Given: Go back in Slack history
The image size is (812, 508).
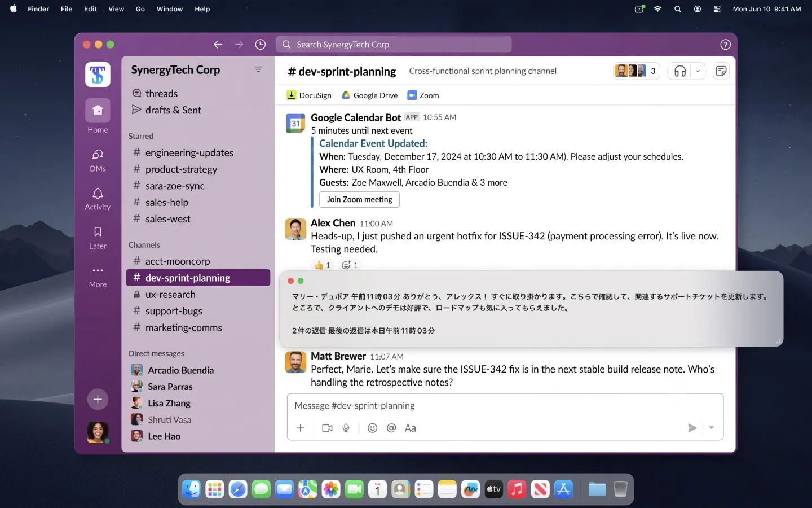Looking at the screenshot, I should click(218, 45).
